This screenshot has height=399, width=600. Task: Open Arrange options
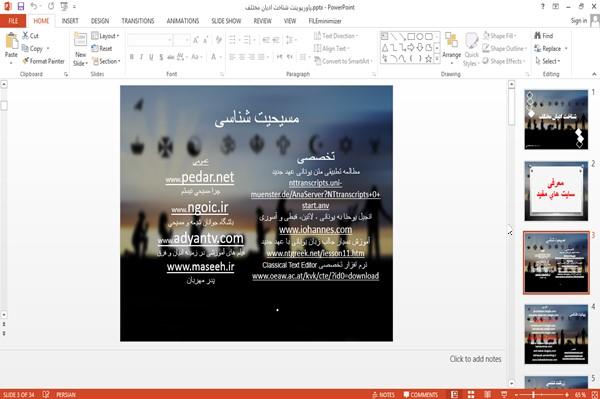point(451,48)
